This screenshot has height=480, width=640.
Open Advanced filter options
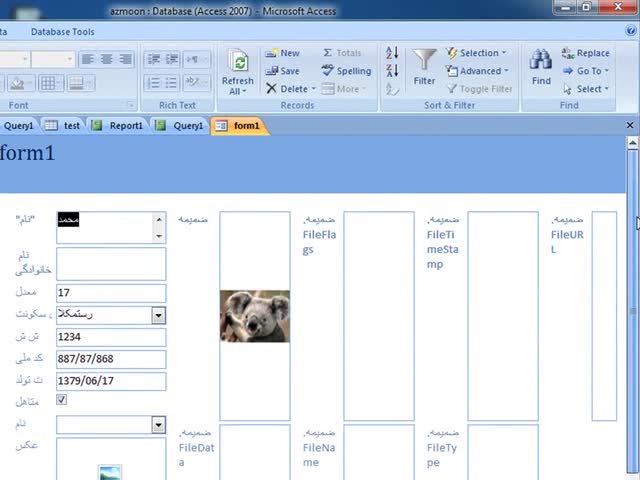[x=477, y=71]
